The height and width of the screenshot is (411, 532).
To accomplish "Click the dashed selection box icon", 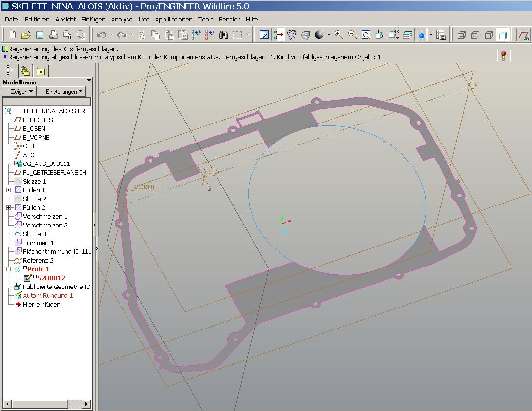I will tap(237, 35).
